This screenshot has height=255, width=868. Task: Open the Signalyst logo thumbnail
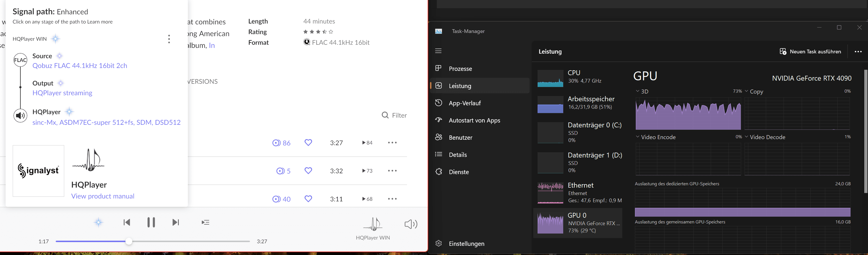tap(38, 171)
